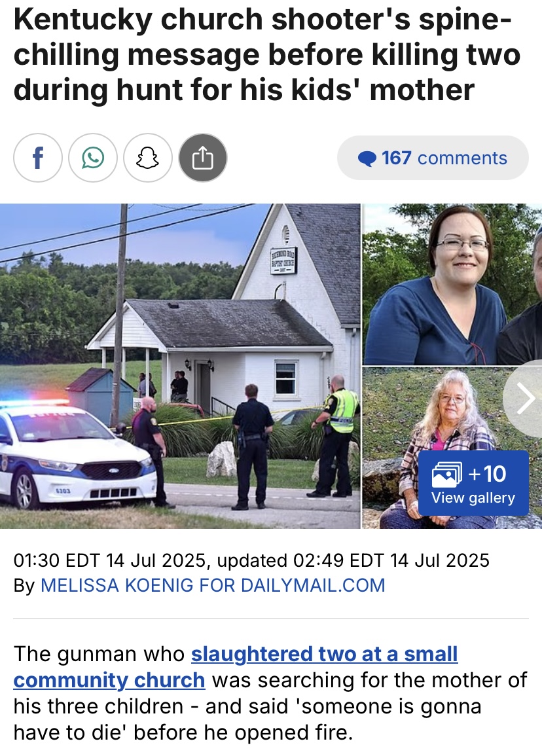
Task: Click the blue comment bubble icon
Action: point(367,158)
